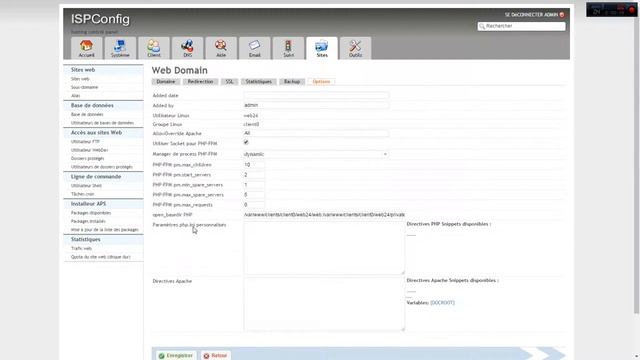Viewport: 640px width, 360px height.
Task: Open Utilisateur Shell in the sidebar
Action: 86,186
